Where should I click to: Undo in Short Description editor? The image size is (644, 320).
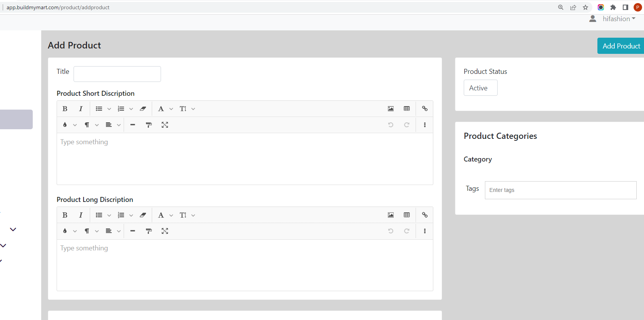[391, 125]
